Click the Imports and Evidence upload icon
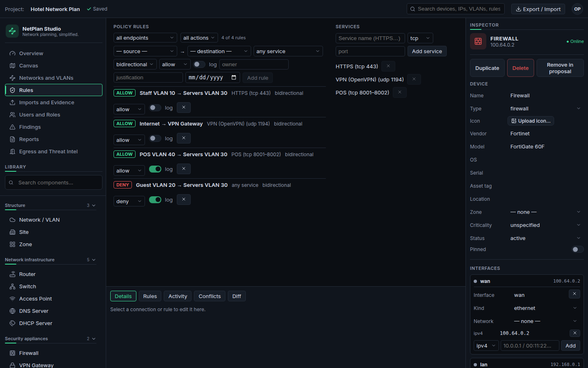This screenshot has height=368, width=588. [12, 103]
